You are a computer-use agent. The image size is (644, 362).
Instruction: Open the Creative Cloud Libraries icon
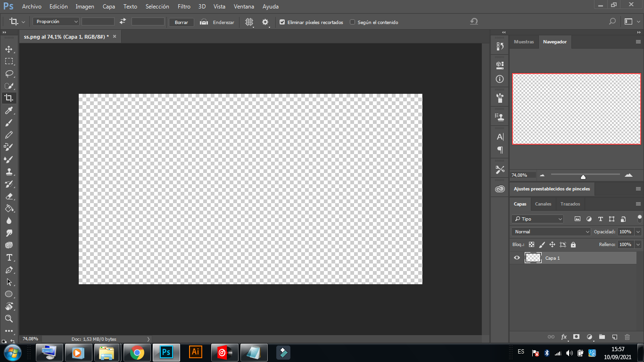(500, 189)
